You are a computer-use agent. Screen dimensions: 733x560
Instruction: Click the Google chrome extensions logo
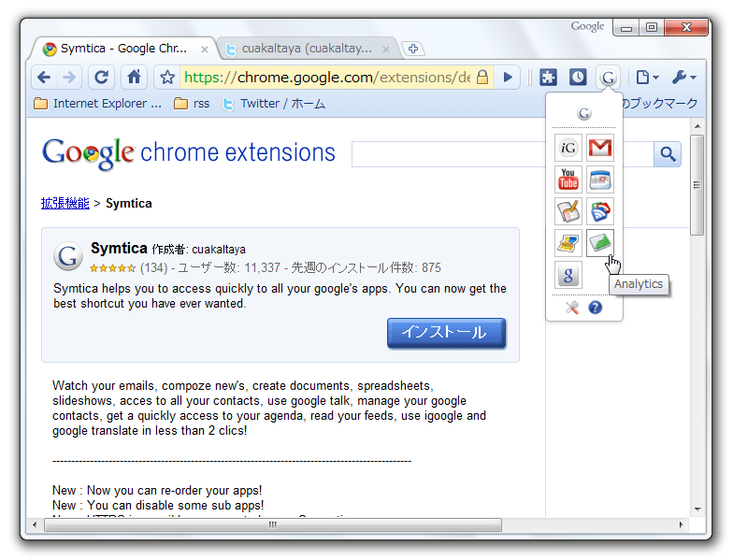(189, 153)
